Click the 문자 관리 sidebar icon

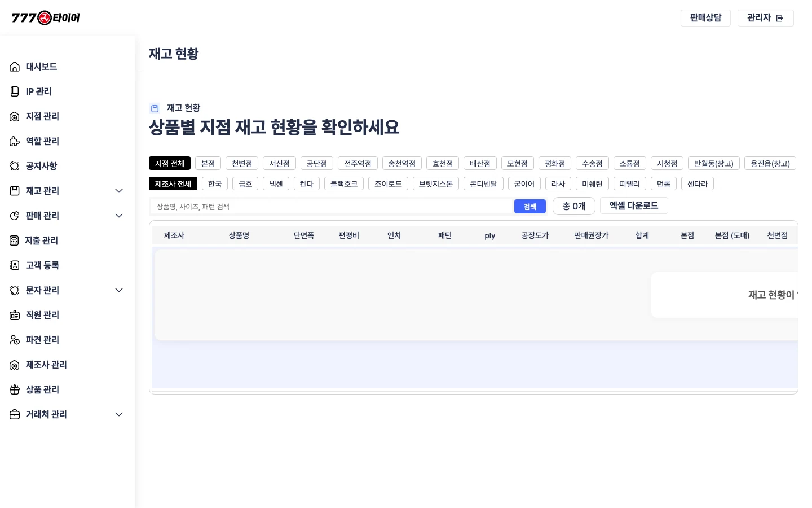15,290
